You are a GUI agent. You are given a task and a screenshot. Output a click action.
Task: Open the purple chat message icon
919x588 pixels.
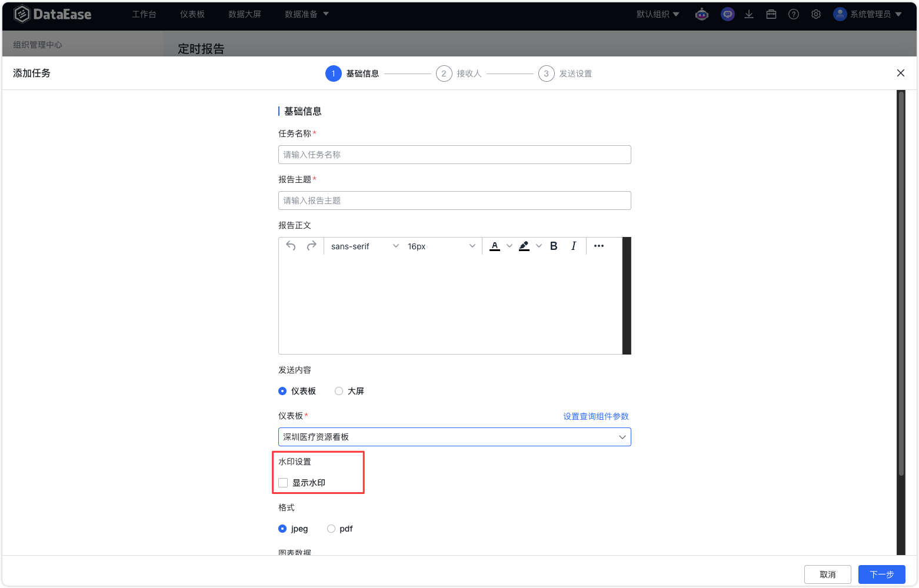tap(728, 14)
